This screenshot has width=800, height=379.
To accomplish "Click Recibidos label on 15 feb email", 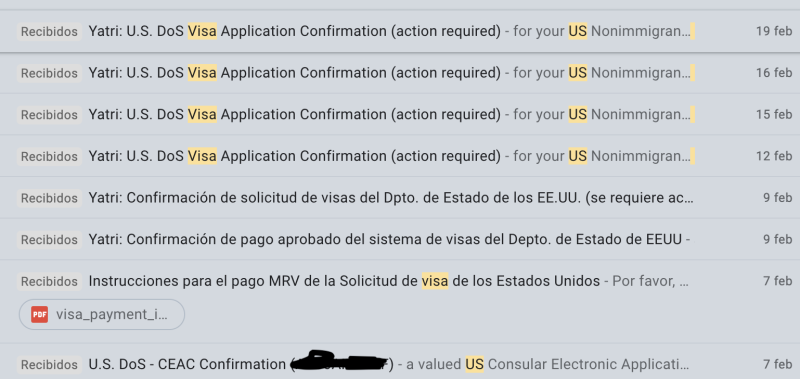I will pos(49,115).
